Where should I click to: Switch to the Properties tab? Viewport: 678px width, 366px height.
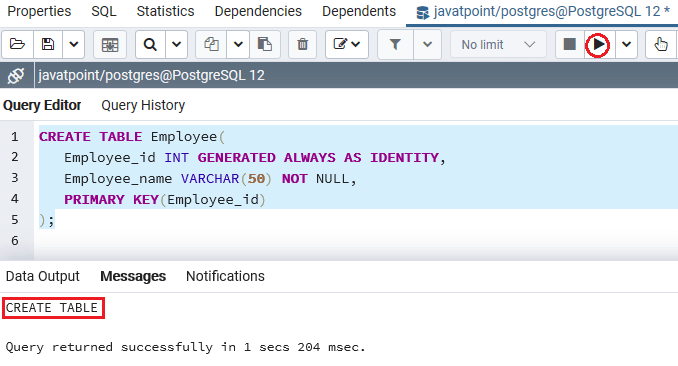(39, 11)
